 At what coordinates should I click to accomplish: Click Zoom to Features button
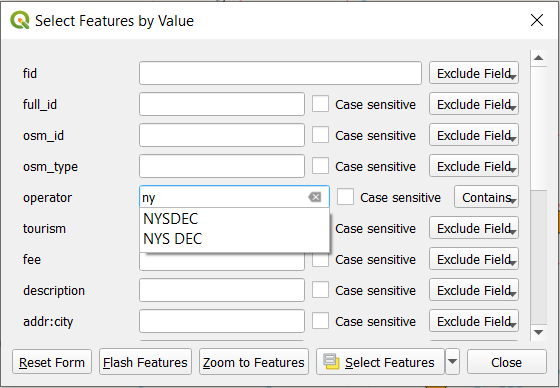(x=254, y=362)
